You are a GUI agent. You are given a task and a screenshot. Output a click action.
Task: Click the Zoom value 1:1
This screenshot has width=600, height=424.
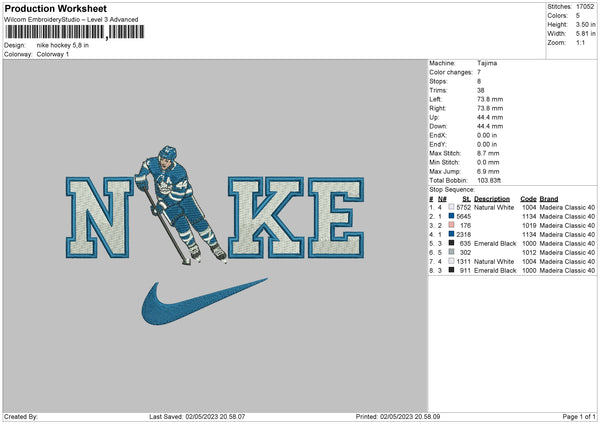[x=580, y=42]
